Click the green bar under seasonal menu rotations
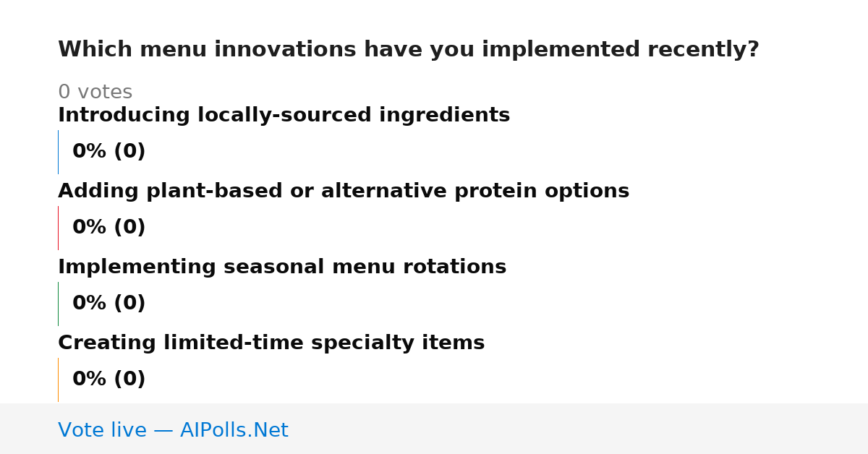This screenshot has height=454, width=868. tap(58, 304)
